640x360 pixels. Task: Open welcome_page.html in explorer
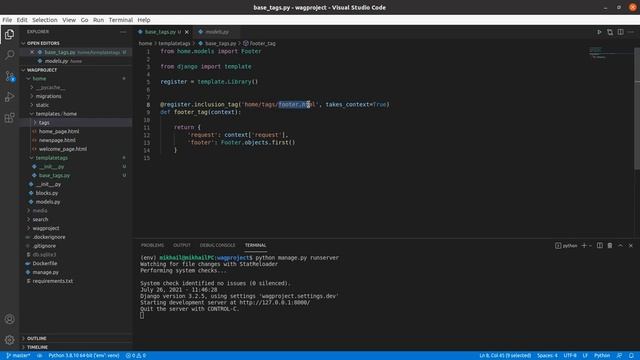click(63, 149)
